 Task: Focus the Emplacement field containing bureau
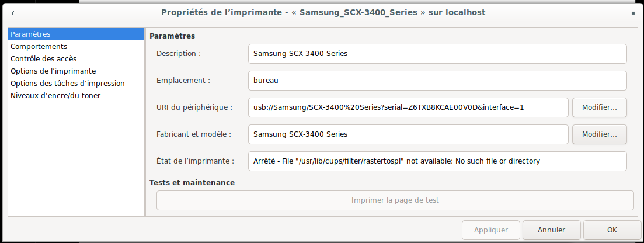pos(437,81)
